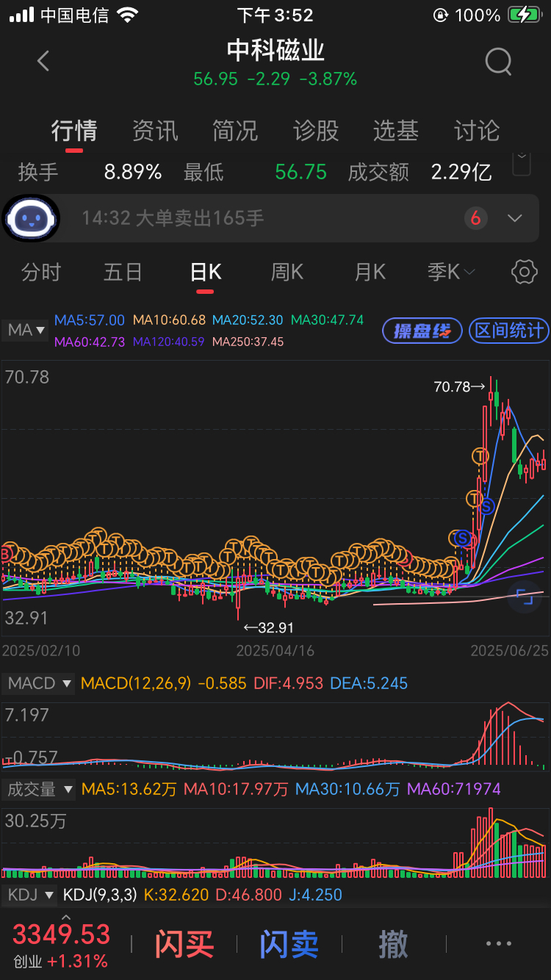Tap the MA30:47.74 label
551x980 pixels.
coord(328,320)
